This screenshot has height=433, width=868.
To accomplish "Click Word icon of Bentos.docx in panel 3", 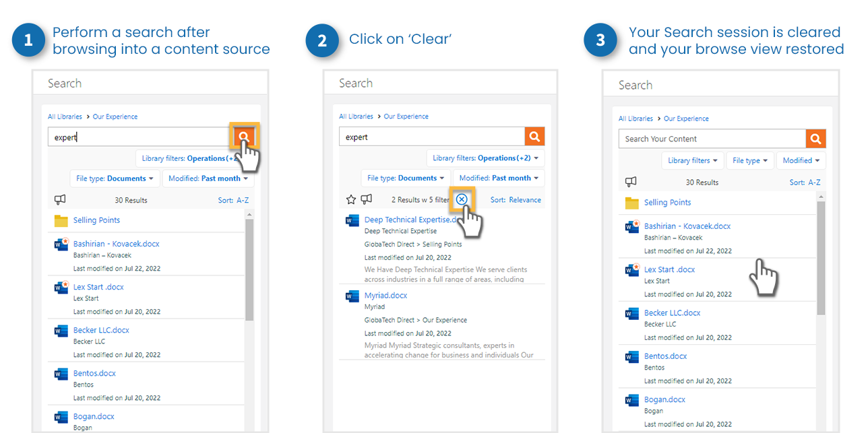I will coord(631,356).
